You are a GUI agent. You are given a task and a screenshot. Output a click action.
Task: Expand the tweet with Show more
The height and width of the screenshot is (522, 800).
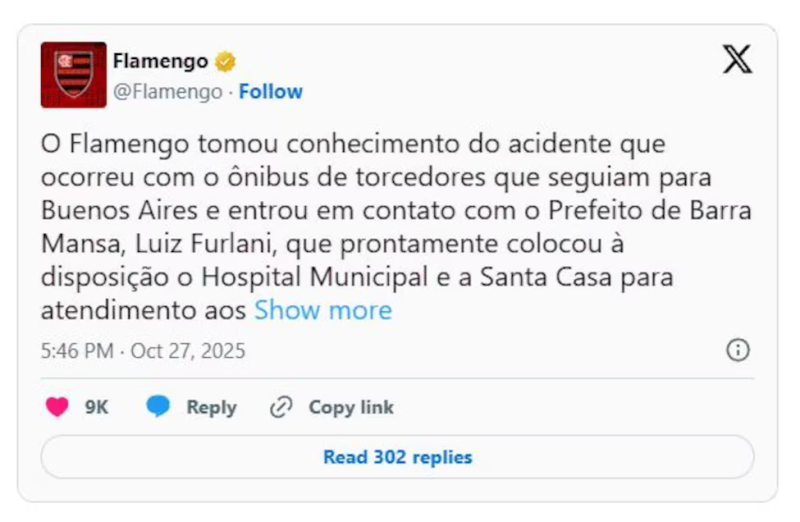pos(323,310)
